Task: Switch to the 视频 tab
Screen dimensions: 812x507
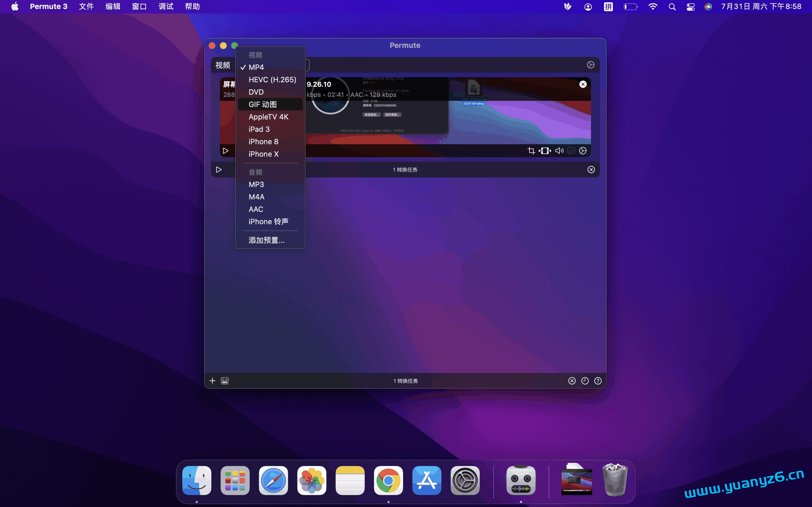Action: tap(222, 65)
